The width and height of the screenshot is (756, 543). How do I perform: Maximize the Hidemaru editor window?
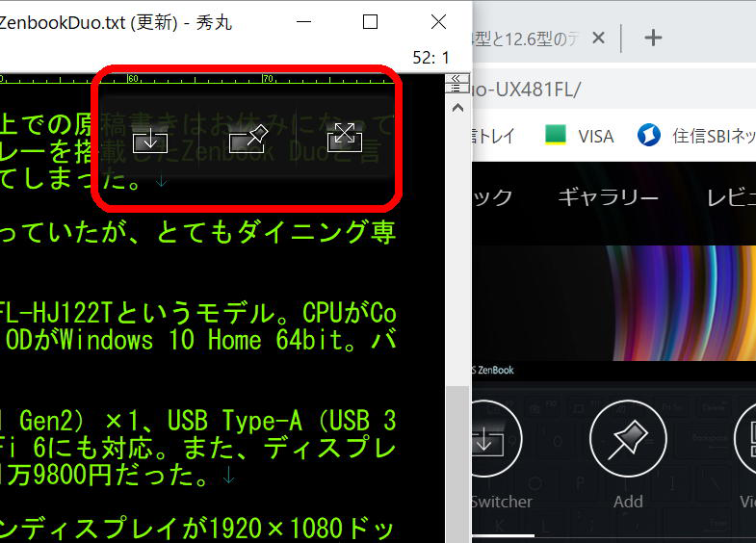pos(370,22)
